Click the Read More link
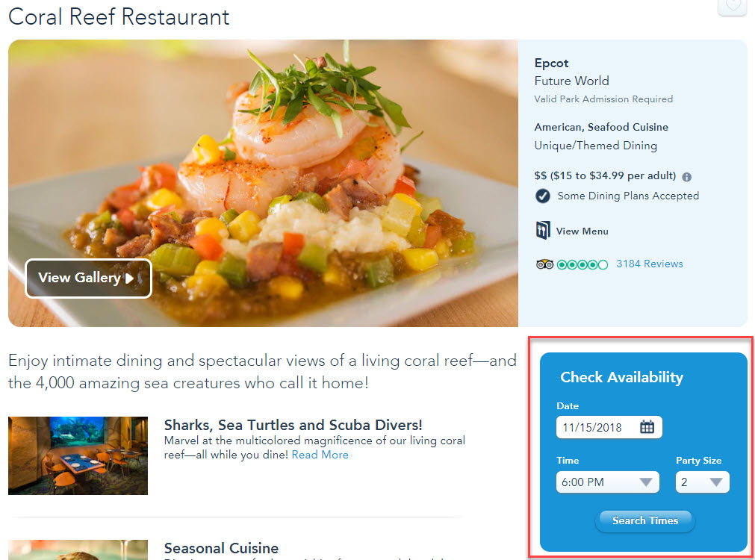755x560 pixels. point(320,455)
